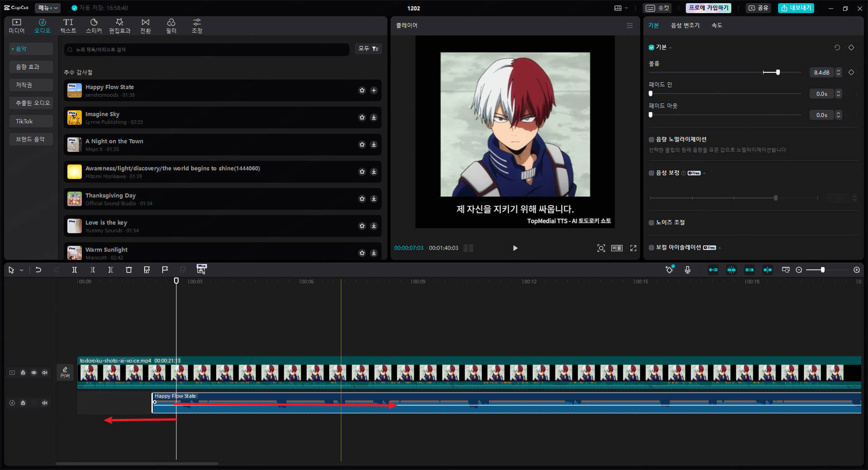Lock the video track
Viewport: 868px width, 470px height.
click(23, 373)
